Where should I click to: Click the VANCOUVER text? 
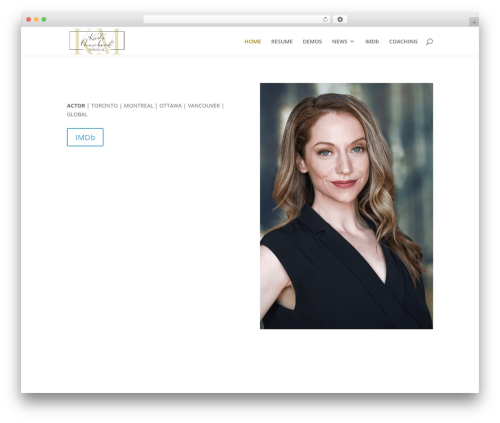204,106
